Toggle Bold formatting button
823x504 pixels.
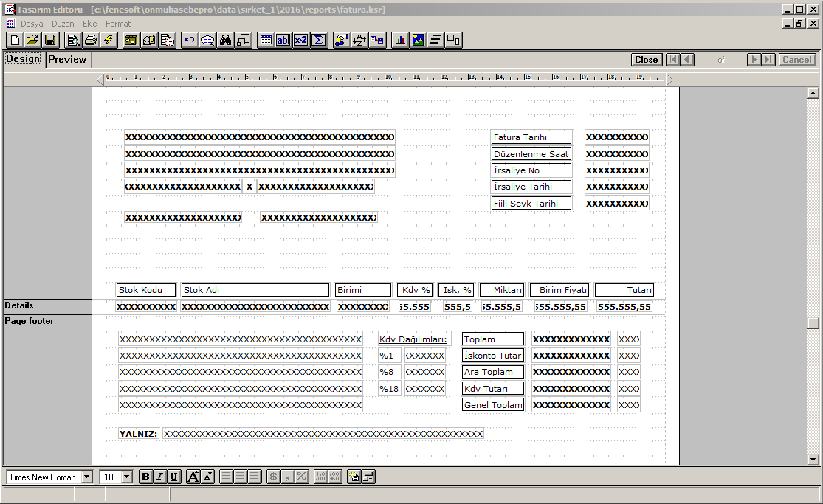point(145,477)
